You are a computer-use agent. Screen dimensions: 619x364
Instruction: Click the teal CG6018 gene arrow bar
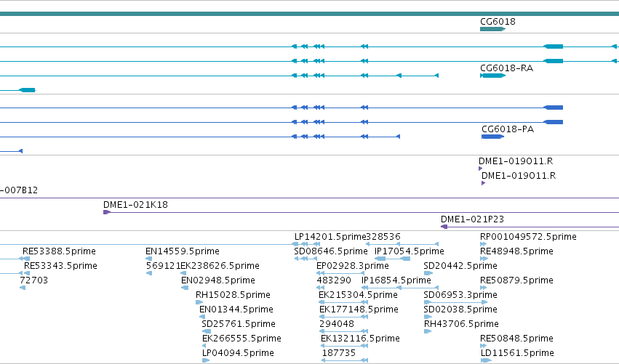[x=492, y=29]
